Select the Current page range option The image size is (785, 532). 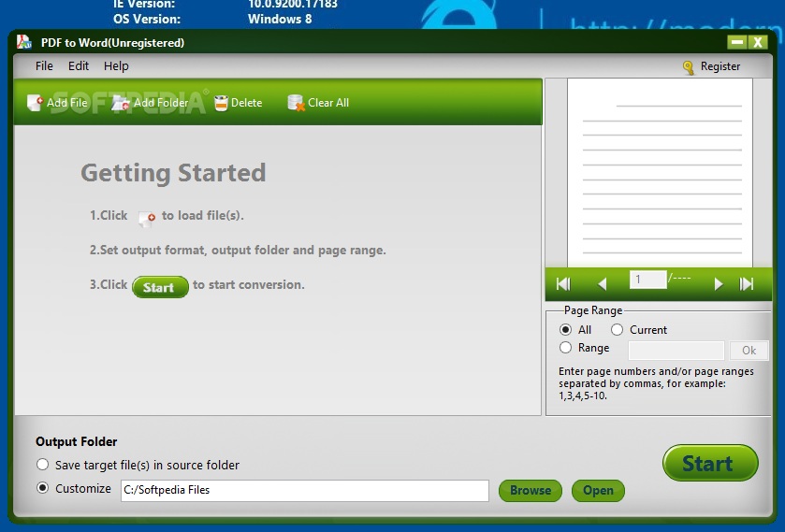(x=617, y=330)
